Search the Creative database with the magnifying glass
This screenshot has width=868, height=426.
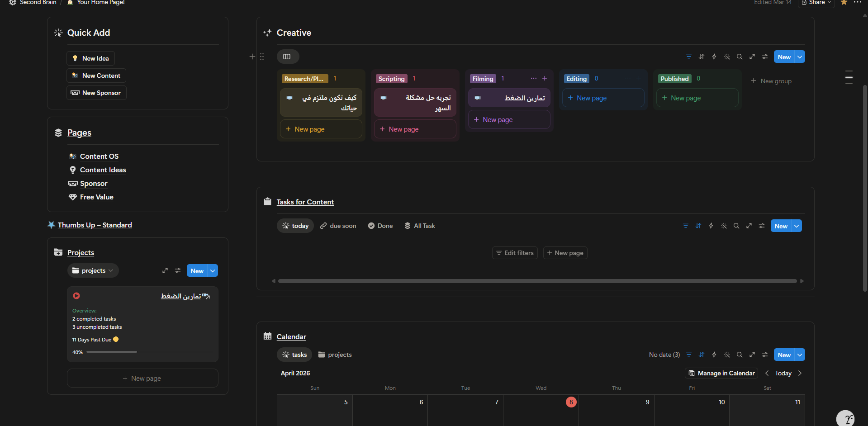[740, 57]
